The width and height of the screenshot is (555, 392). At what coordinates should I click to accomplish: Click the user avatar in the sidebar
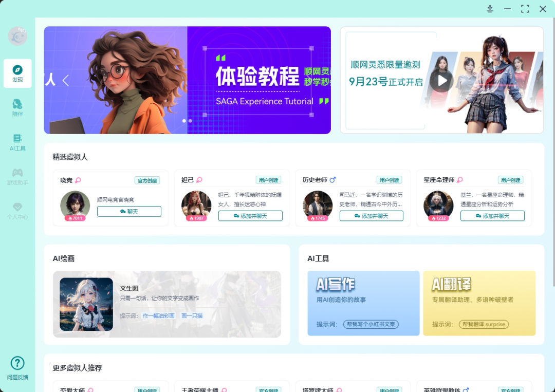pyautogui.click(x=17, y=36)
